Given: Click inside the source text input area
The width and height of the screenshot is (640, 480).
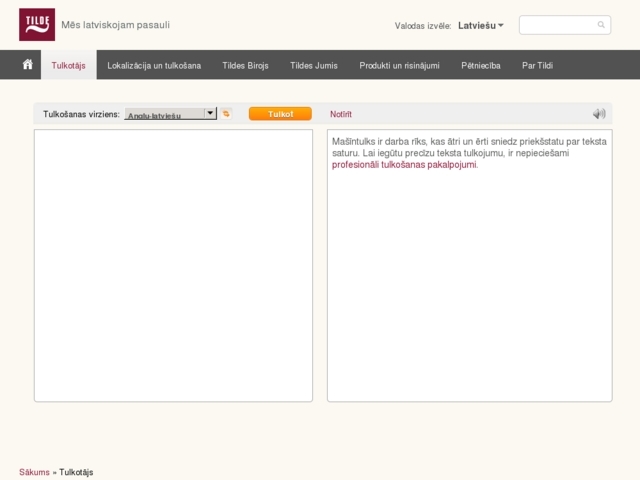Looking at the screenshot, I should (x=173, y=265).
